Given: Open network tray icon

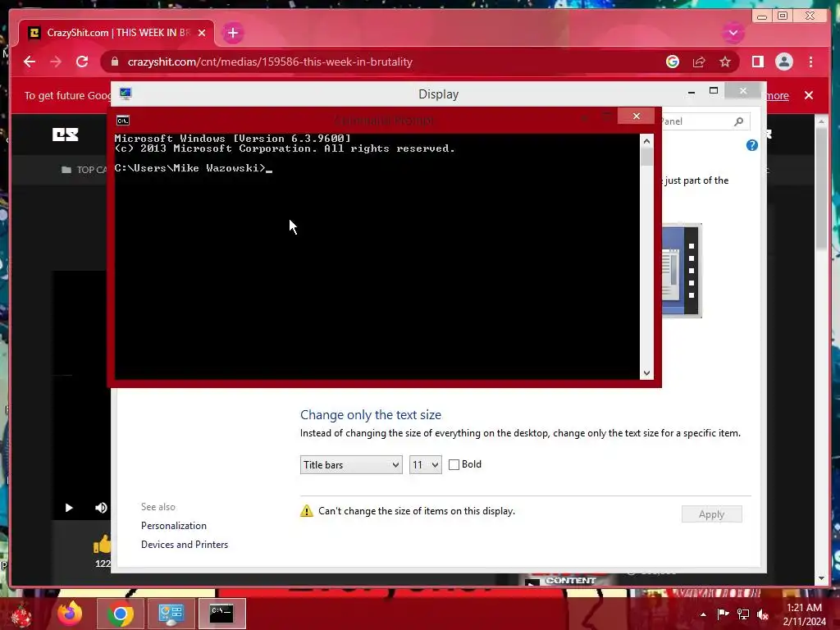Looking at the screenshot, I should point(743,614).
